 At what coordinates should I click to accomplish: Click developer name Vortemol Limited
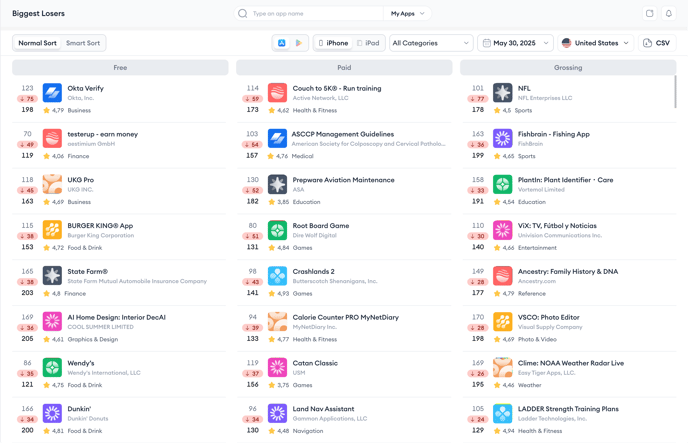tap(541, 190)
